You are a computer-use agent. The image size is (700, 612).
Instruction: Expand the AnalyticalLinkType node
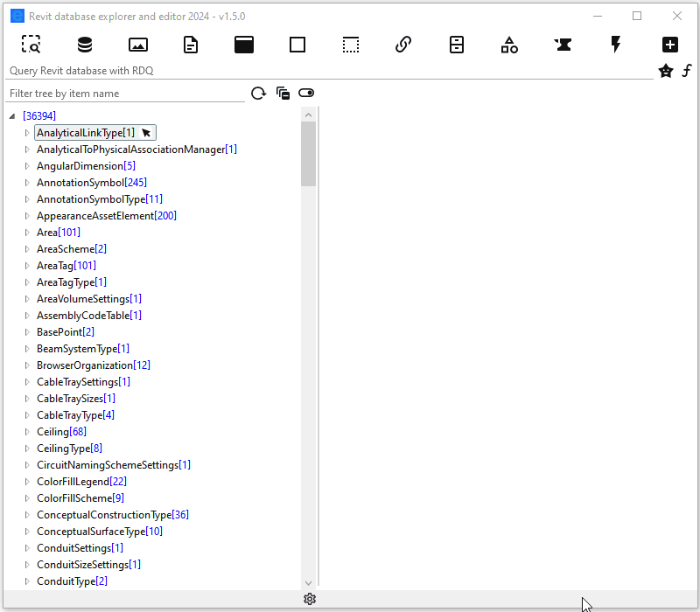point(27,133)
